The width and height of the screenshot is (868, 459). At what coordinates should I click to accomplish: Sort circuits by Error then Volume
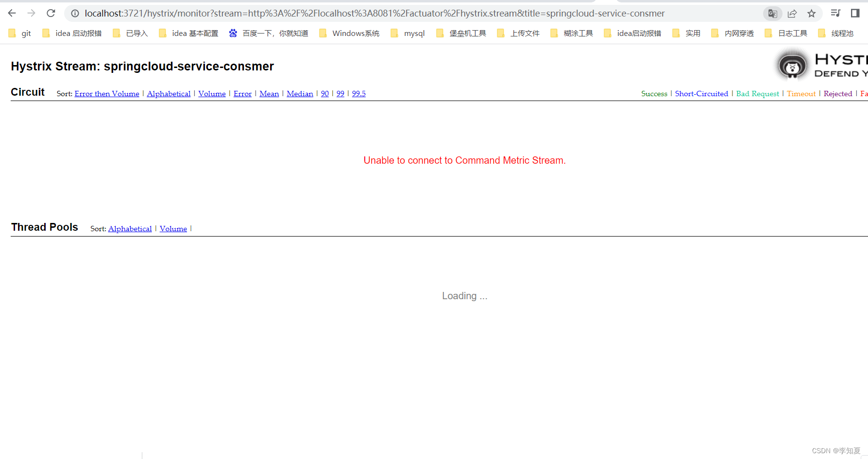[107, 94]
